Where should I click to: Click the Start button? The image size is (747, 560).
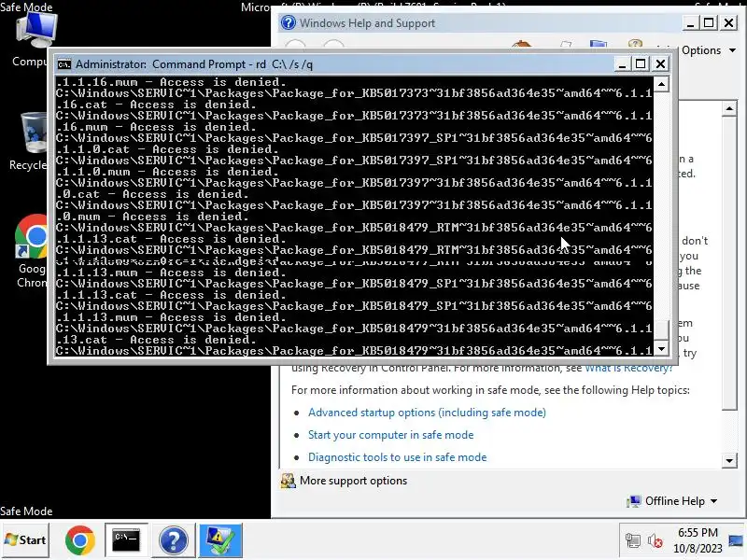coord(25,540)
